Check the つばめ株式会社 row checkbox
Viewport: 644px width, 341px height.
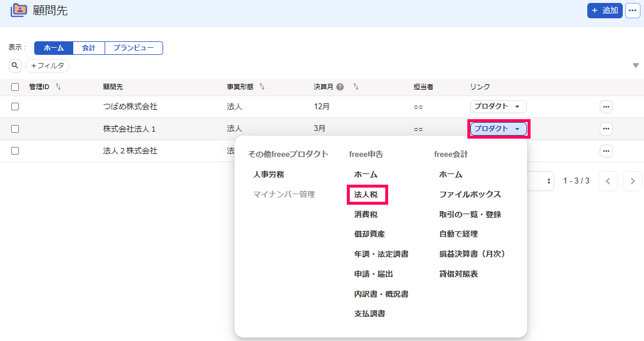pos(15,107)
